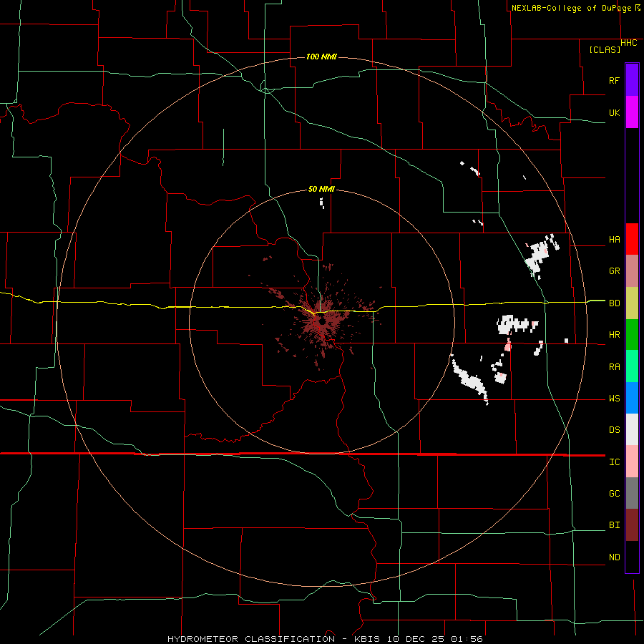This screenshot has width=644, height=644.
Task: Click the HR legend label
Action: click(614, 335)
